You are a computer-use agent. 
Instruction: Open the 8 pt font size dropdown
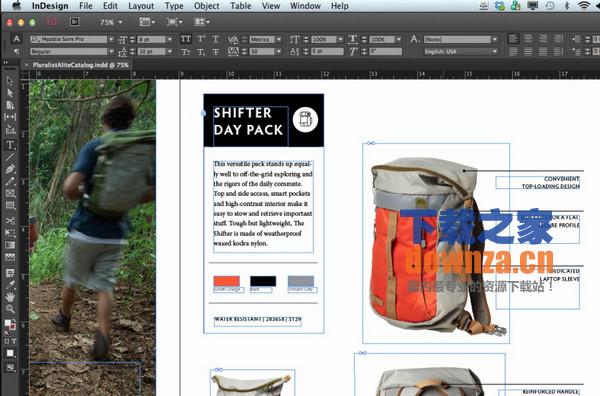point(169,39)
